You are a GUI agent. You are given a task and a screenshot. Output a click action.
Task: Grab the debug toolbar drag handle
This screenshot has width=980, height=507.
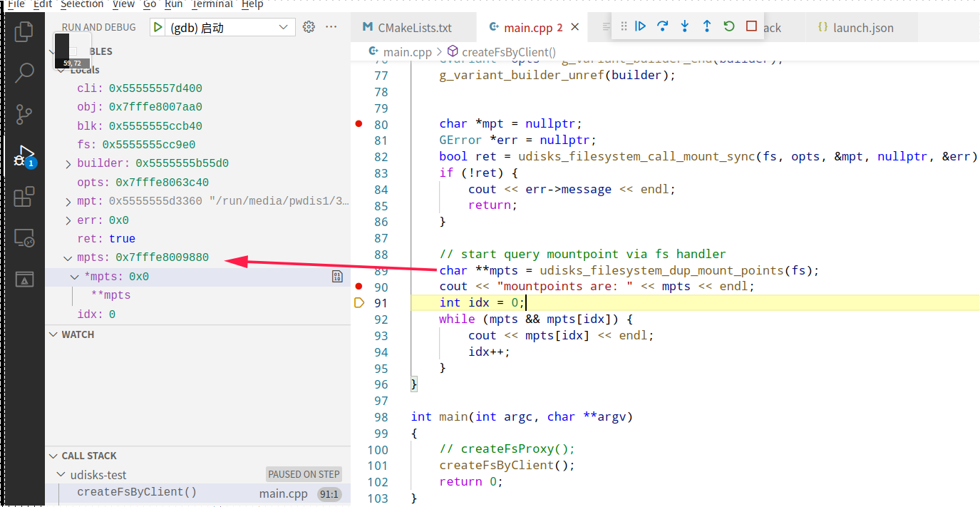(624, 26)
